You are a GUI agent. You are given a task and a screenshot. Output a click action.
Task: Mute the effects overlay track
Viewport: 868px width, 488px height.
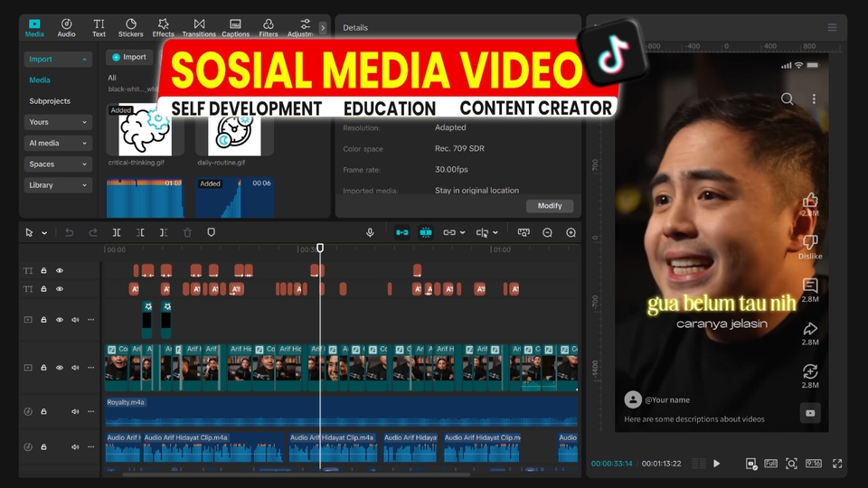tap(75, 320)
